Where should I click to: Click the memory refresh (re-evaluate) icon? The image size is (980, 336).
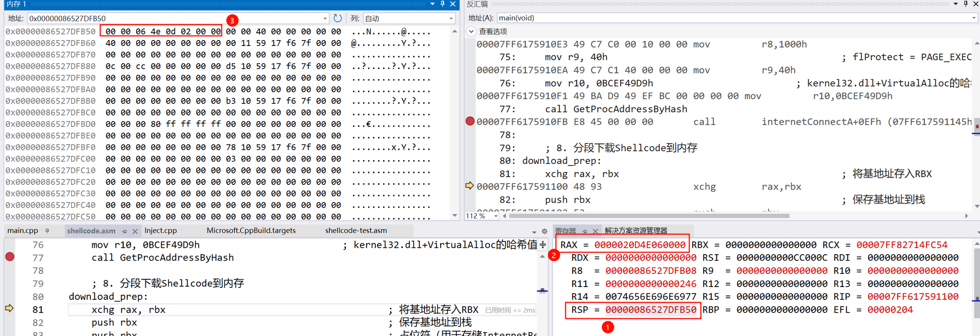coord(337,18)
